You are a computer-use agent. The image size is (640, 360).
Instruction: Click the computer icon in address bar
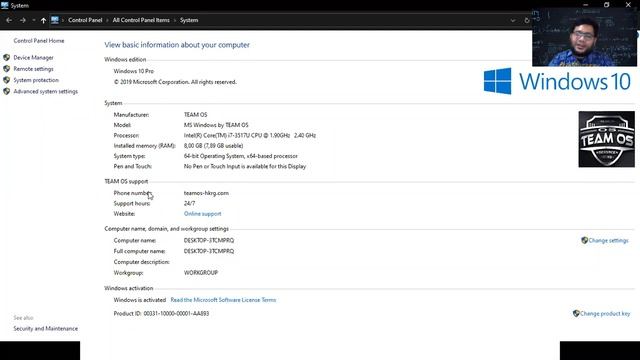[55, 20]
